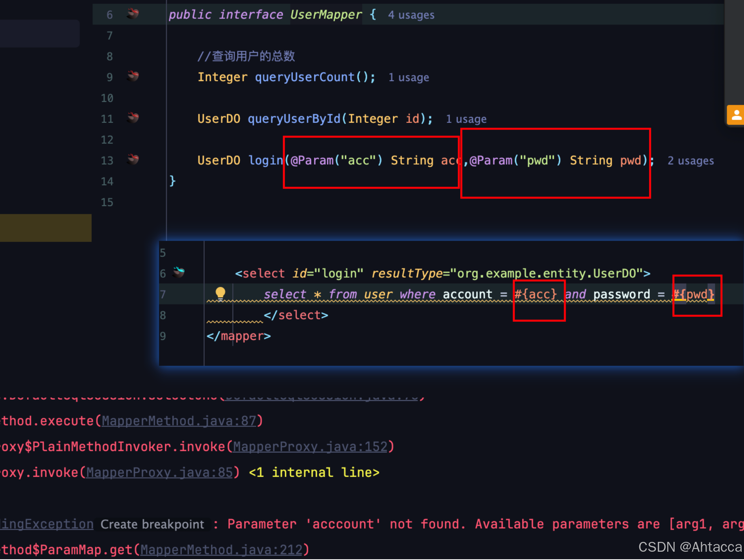Screen dimensions: 744x560
Task: Click the MyBatis gutter icon beside queryUserById
Action: coord(133,117)
